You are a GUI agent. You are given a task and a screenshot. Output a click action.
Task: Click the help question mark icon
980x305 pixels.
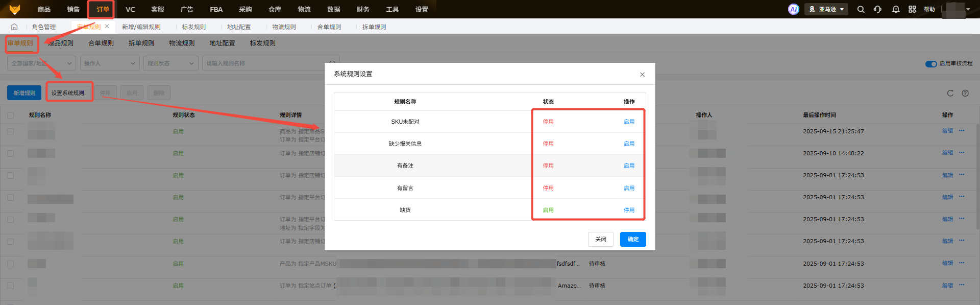tap(965, 93)
